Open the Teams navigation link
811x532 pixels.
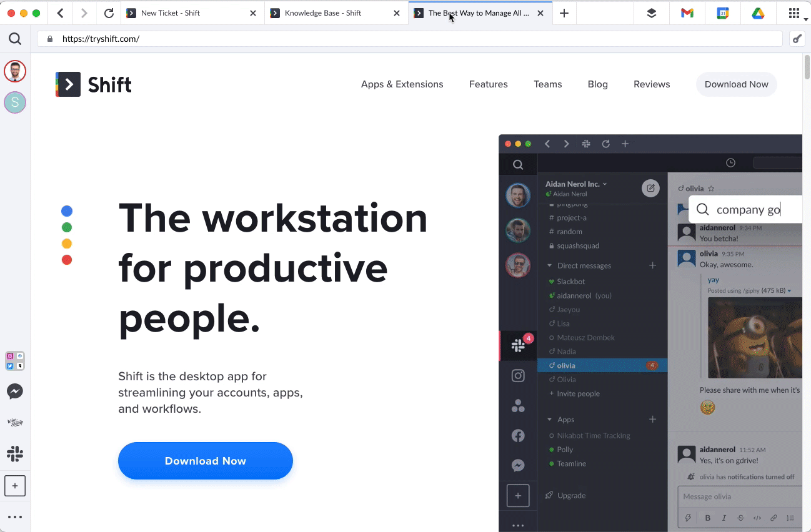pyautogui.click(x=548, y=84)
